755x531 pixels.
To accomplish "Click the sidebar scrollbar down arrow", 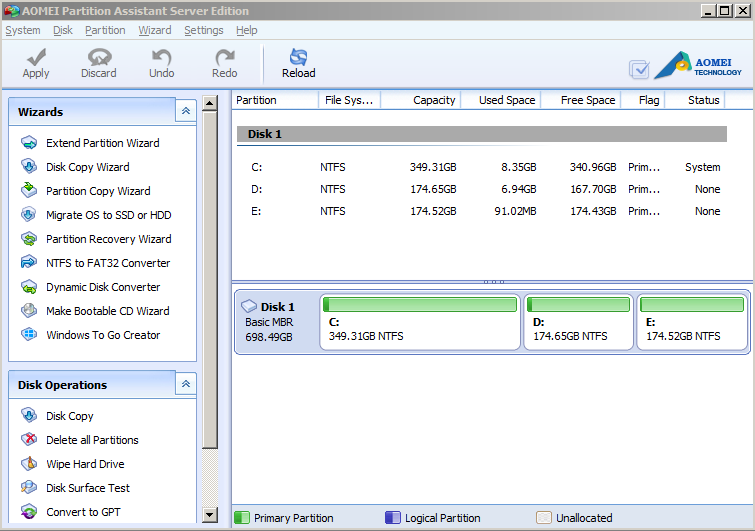I will tap(209, 515).
